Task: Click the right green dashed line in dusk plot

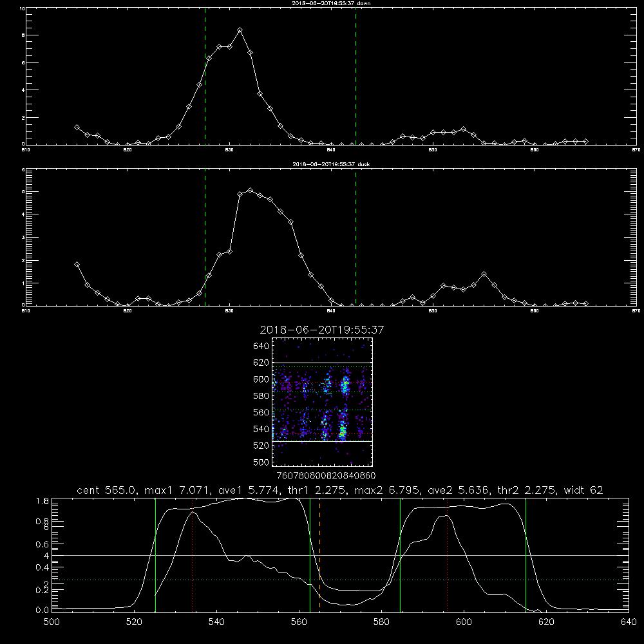Action: pyautogui.click(x=355, y=237)
